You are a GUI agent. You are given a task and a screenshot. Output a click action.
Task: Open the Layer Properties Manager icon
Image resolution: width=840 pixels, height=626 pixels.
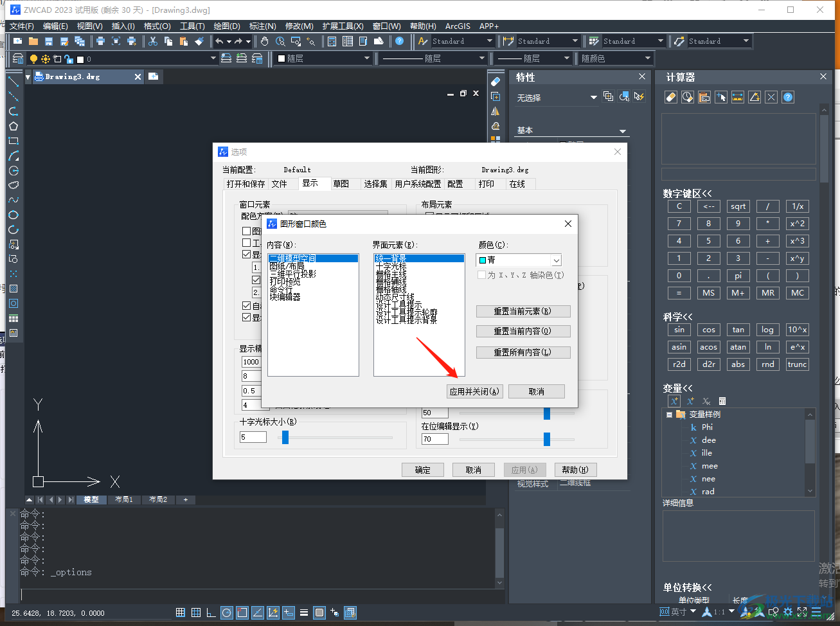18,58
